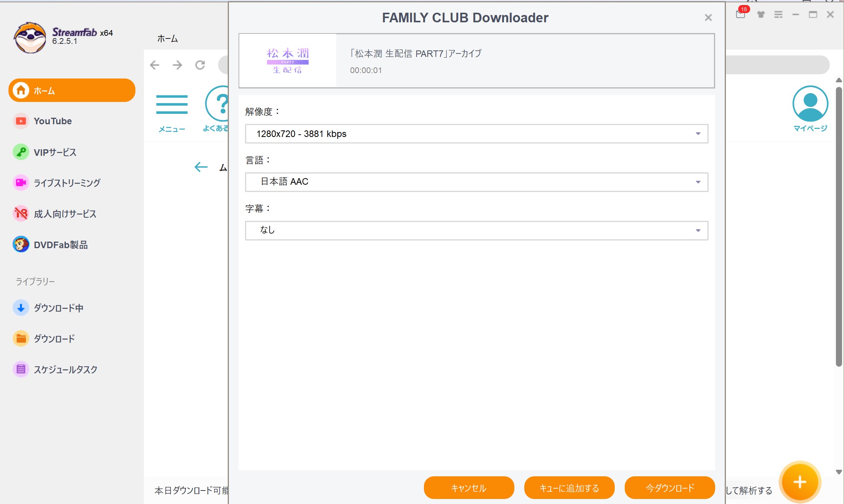
Task: Expand the 言語 audio language dropdown
Action: click(x=477, y=182)
